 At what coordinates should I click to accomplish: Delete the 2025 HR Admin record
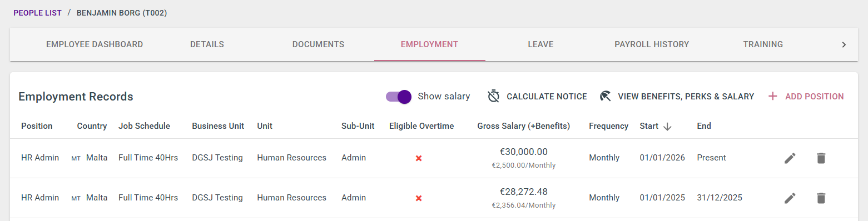pos(821,198)
